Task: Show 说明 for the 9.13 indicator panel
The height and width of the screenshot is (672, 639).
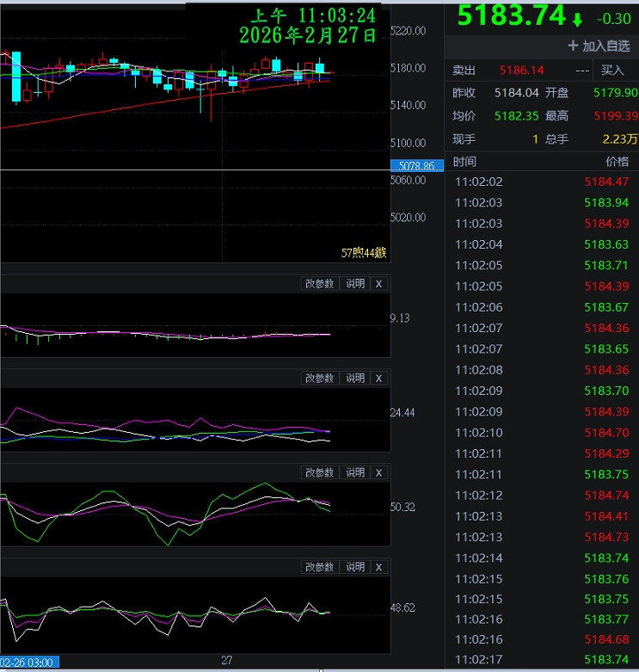Action: click(355, 284)
